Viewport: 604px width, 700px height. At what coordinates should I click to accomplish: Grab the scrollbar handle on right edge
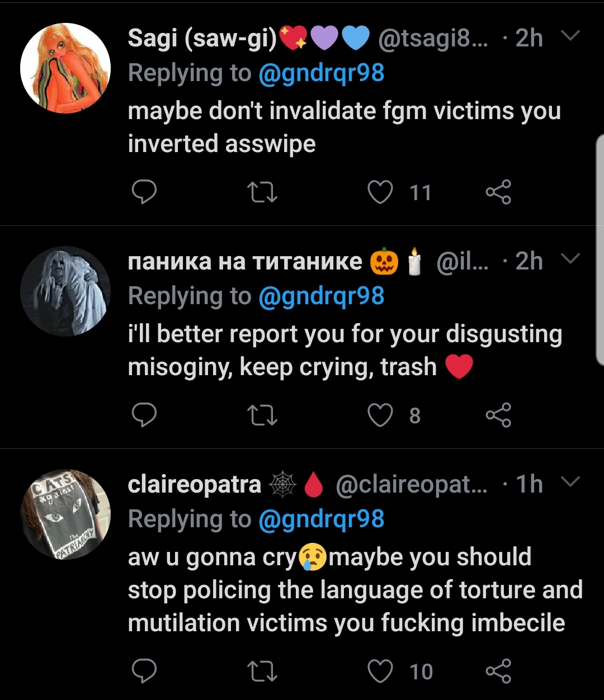point(600,250)
